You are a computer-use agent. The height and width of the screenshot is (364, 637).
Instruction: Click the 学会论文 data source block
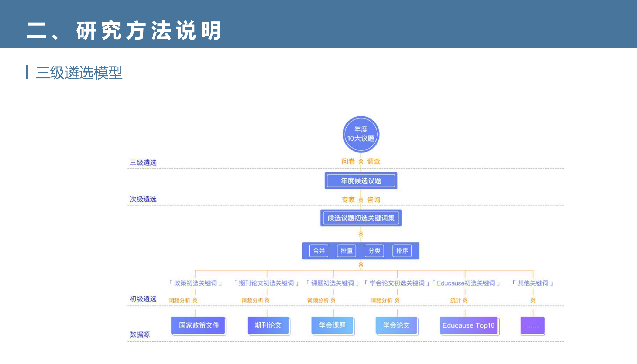point(397,325)
